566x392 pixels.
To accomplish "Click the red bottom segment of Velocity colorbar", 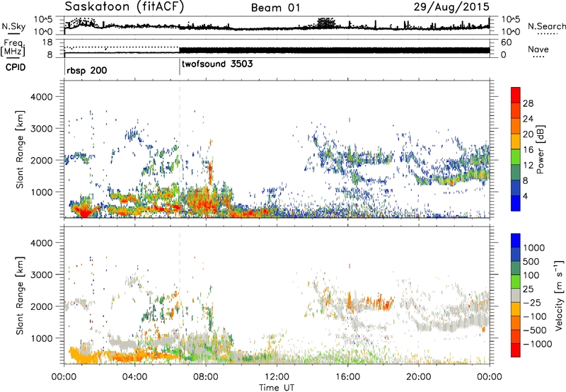I will click(516, 350).
